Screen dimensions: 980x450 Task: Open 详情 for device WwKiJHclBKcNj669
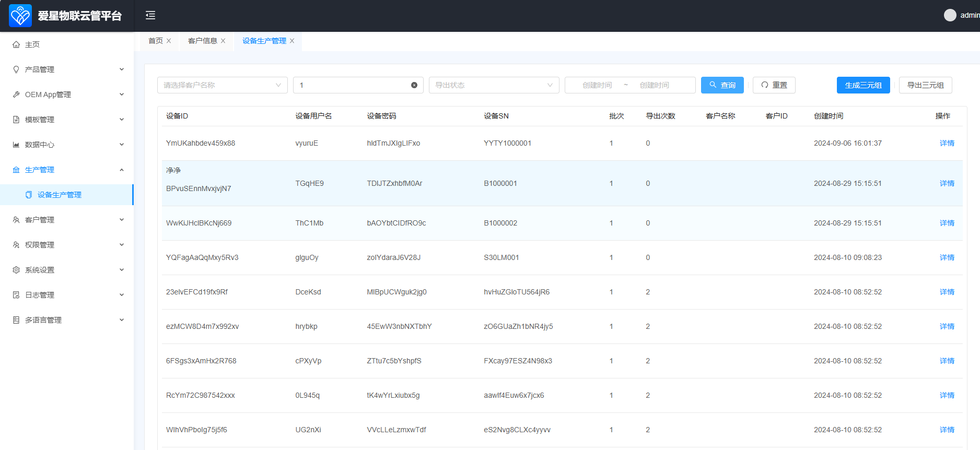click(947, 223)
